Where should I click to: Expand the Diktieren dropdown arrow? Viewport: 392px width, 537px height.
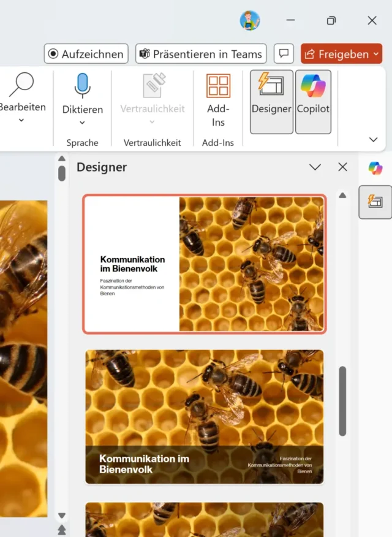[83, 123]
